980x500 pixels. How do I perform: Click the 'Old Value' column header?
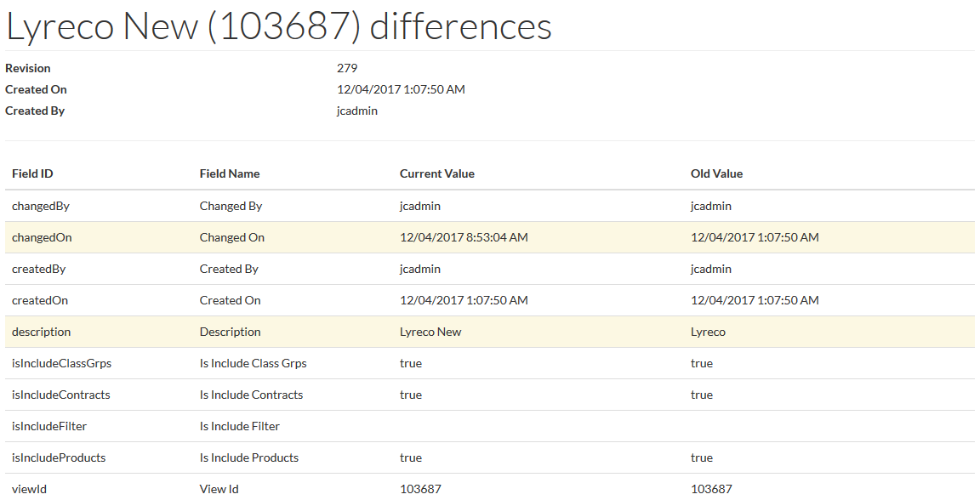(x=716, y=173)
